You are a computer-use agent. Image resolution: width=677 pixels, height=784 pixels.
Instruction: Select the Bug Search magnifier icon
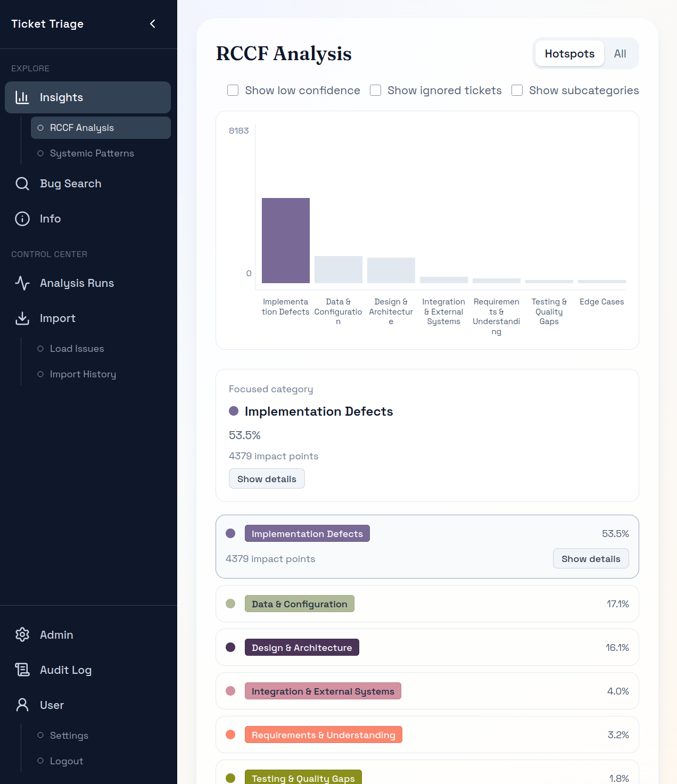point(22,183)
